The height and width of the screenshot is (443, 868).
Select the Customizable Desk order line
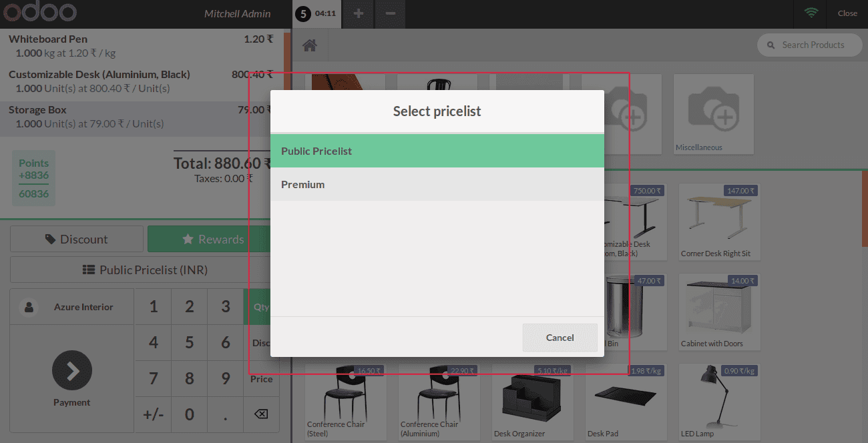142,81
